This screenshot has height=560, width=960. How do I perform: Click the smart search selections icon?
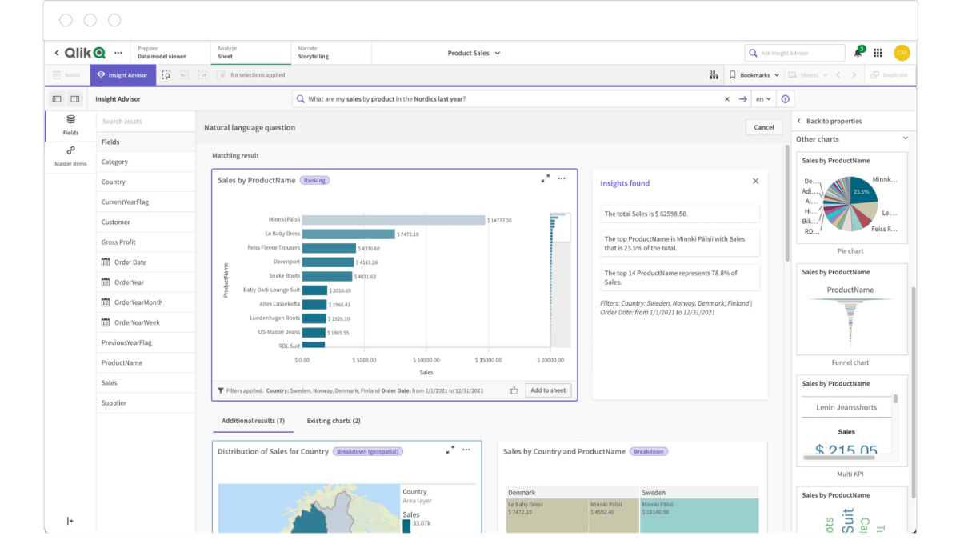(x=166, y=75)
